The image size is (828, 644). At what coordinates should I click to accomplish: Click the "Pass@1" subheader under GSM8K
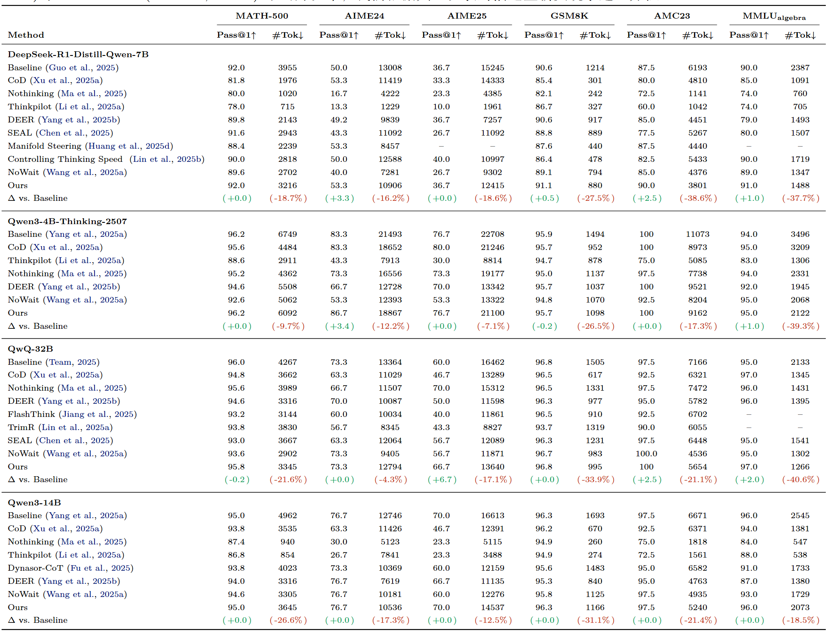coord(544,35)
